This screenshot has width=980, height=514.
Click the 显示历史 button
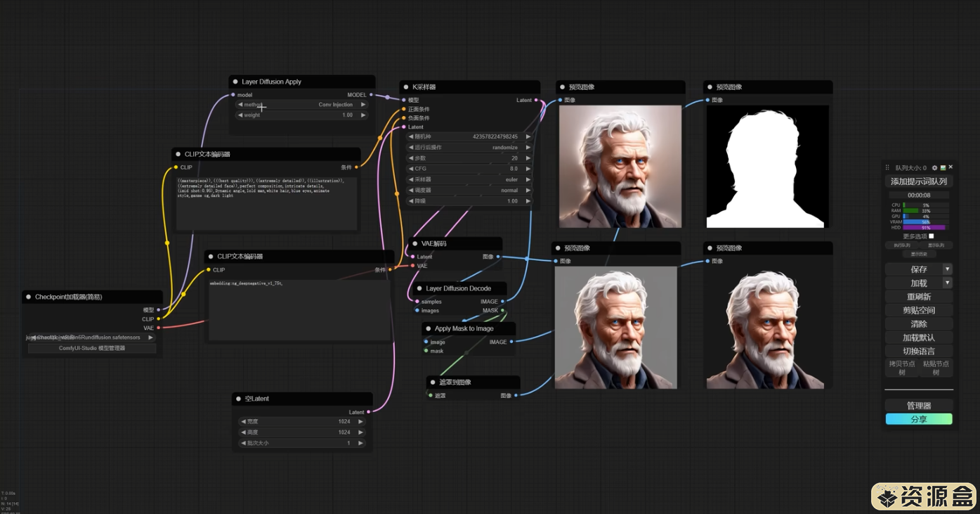click(919, 254)
